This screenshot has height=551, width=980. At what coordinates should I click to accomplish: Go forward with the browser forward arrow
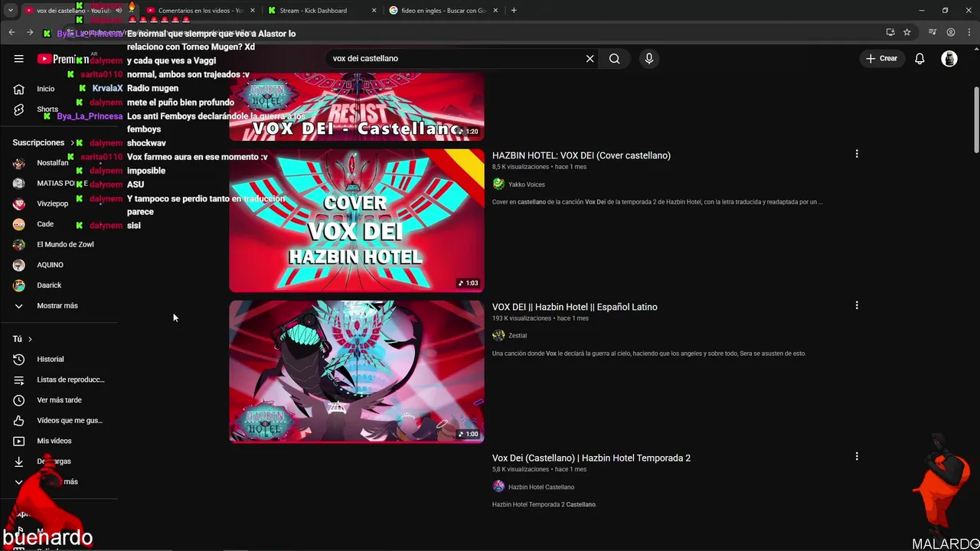click(x=30, y=32)
